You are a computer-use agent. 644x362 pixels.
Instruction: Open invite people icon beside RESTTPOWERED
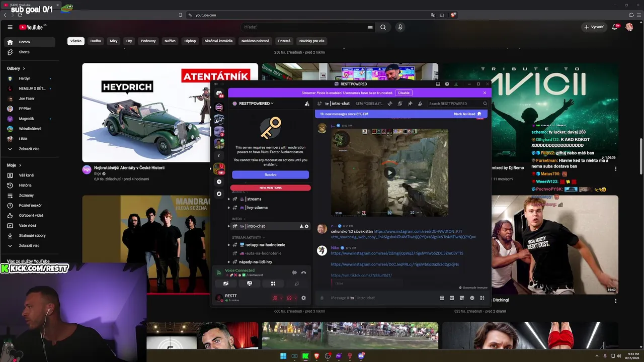tap(307, 104)
